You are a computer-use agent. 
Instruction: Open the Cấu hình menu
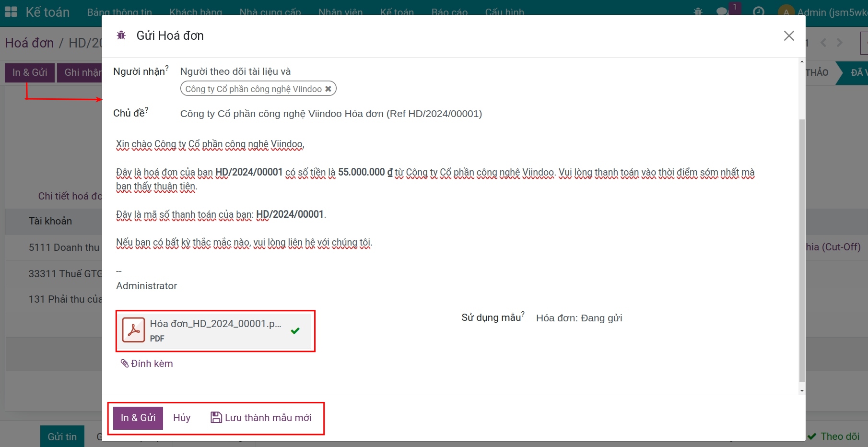tap(504, 12)
